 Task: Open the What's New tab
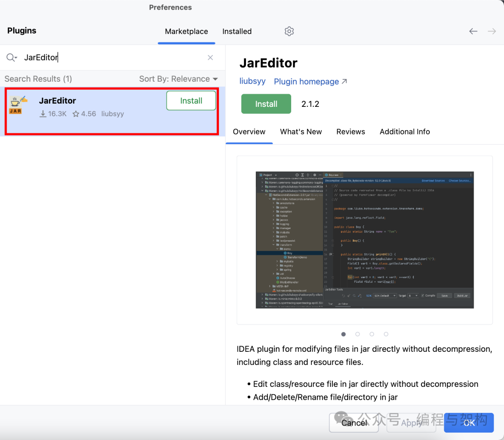301,132
